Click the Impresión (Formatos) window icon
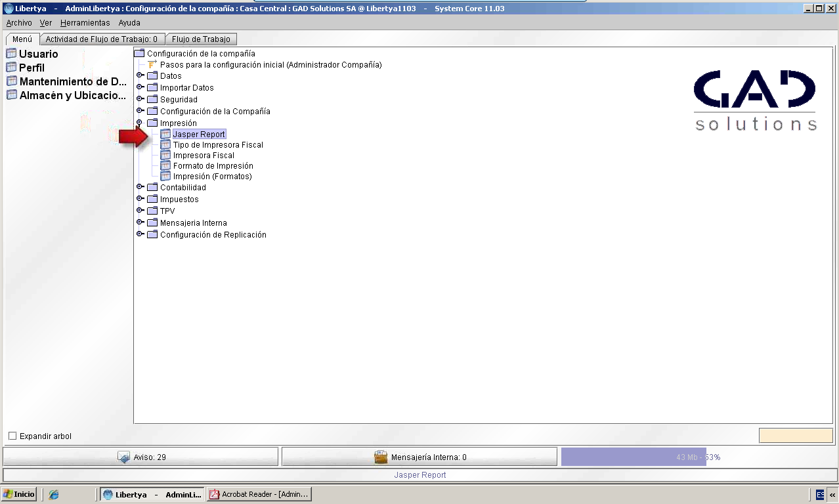The image size is (839, 504). [165, 177]
